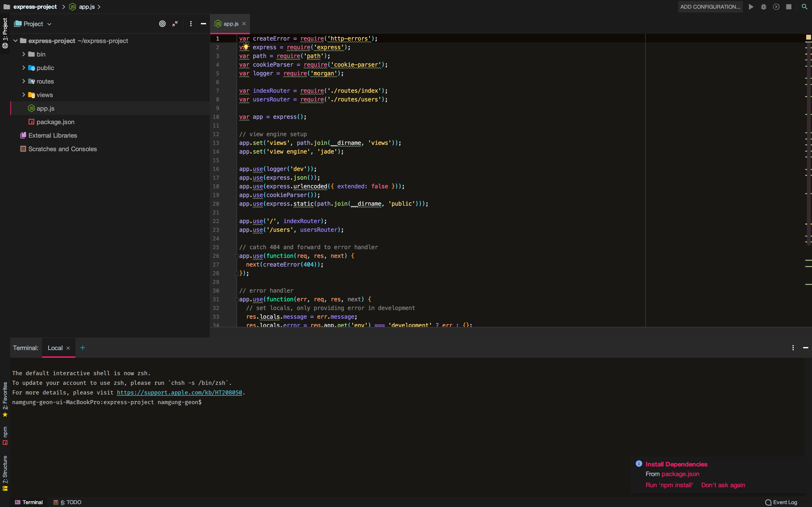812x507 pixels.
Task: Open the Apple support URL link
Action: point(179,392)
